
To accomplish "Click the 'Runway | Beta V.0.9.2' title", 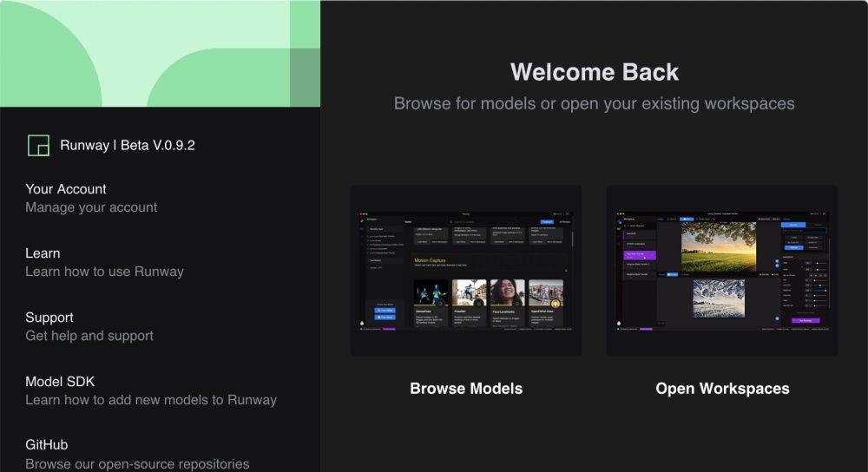I will tap(128, 146).
